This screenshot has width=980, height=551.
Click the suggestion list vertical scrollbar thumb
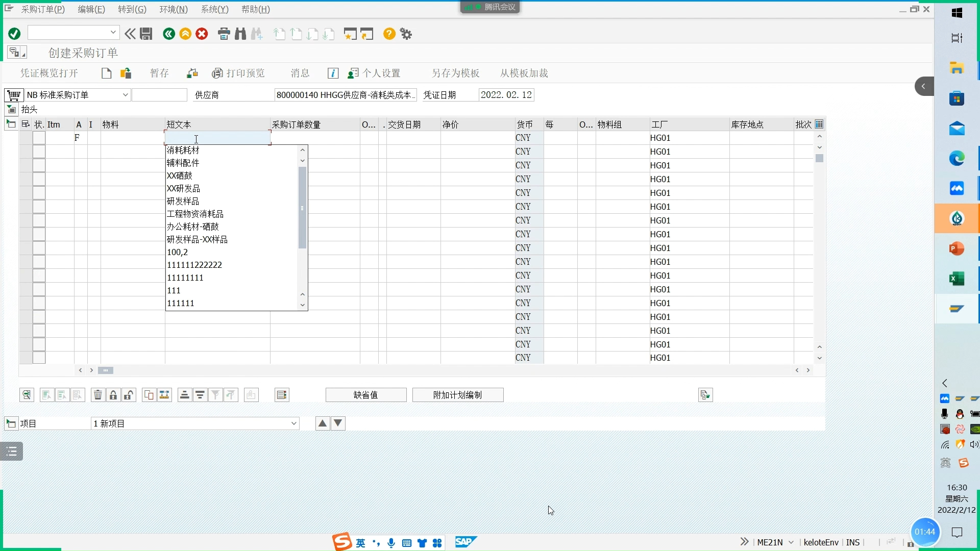pyautogui.click(x=302, y=208)
